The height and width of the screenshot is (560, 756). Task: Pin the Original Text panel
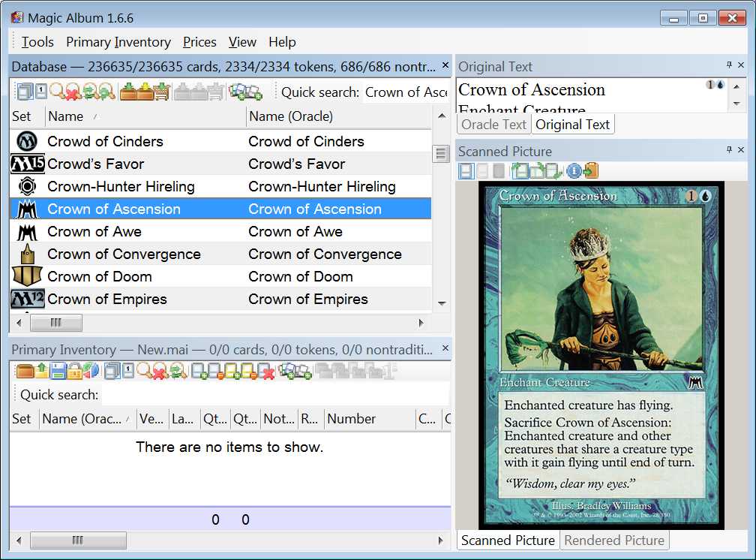pyautogui.click(x=729, y=65)
